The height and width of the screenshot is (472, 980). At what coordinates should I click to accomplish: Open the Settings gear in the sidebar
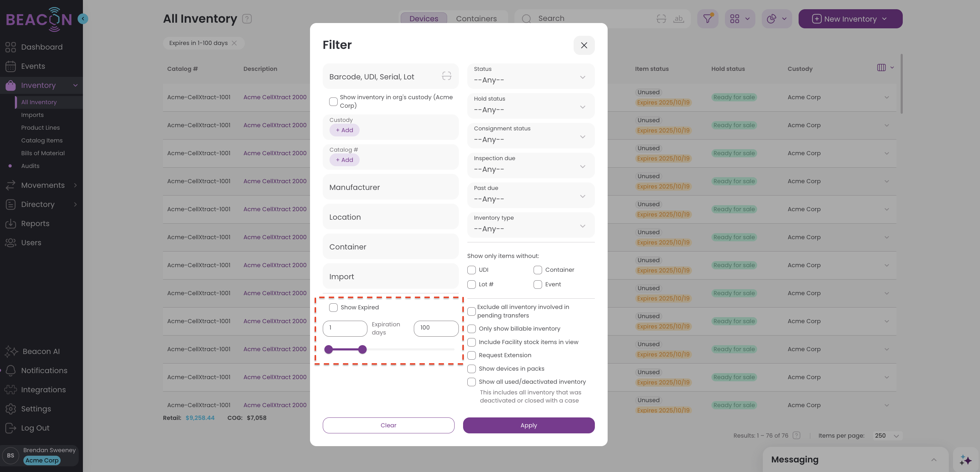pos(11,409)
